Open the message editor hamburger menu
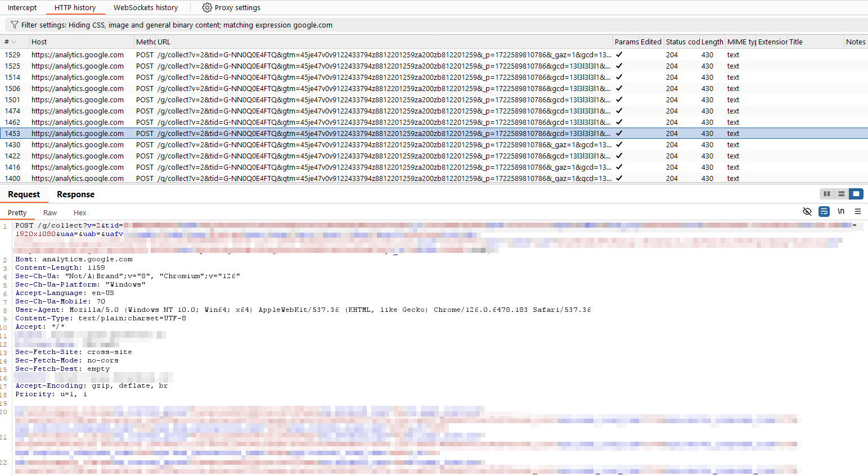 point(858,211)
